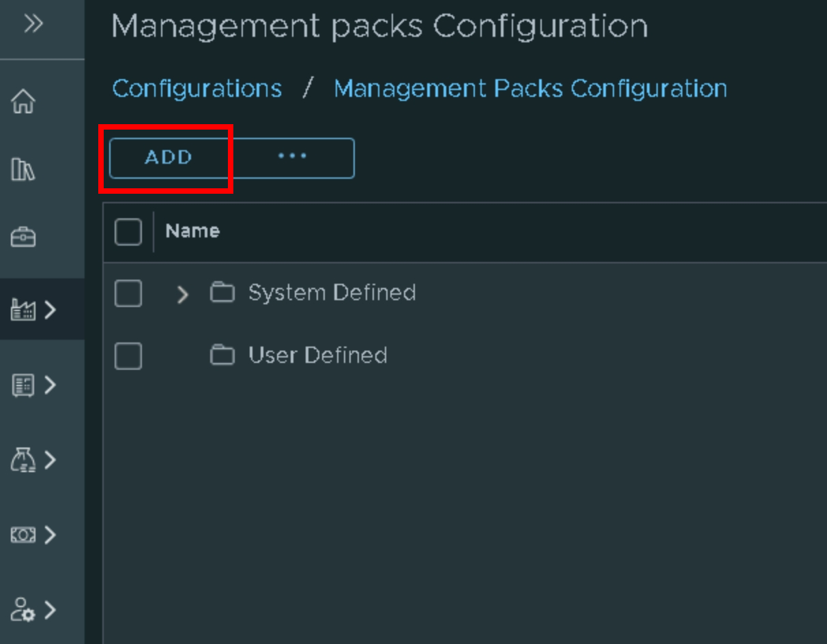Viewport: 827px width, 644px height.
Task: Expand submenu arrow next to money icon
Action: point(50,536)
